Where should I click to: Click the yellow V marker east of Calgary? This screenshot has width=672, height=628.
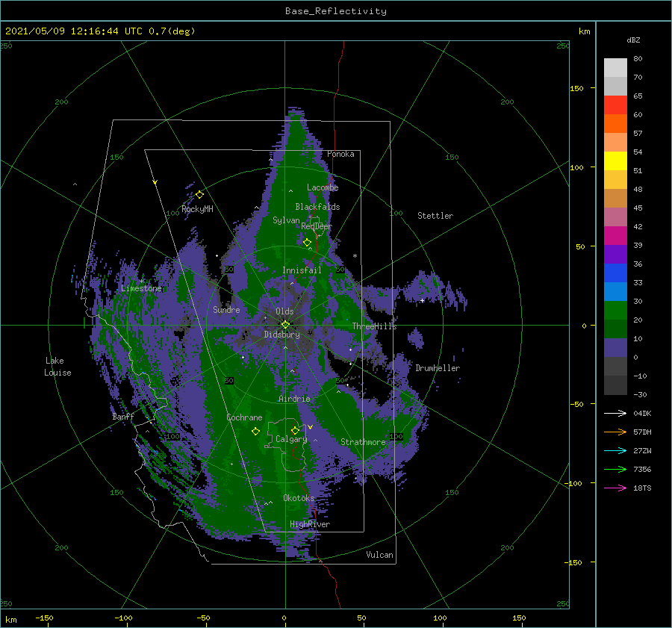tap(310, 427)
